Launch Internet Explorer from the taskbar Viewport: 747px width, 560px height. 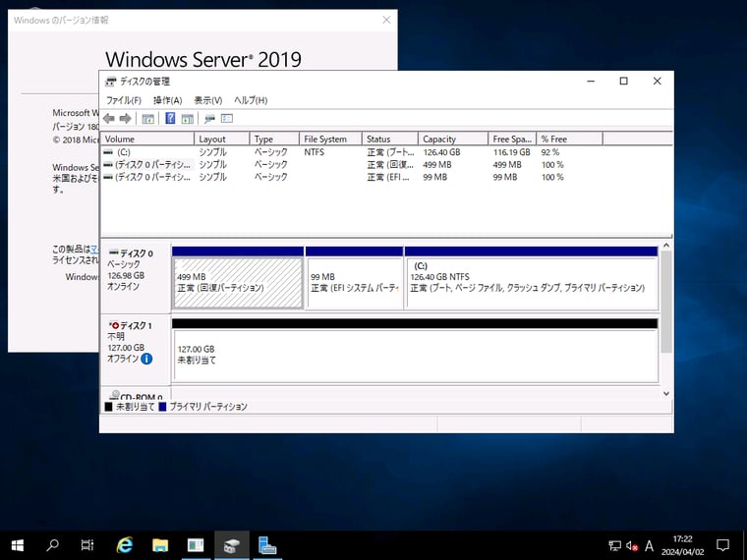pyautogui.click(x=125, y=545)
